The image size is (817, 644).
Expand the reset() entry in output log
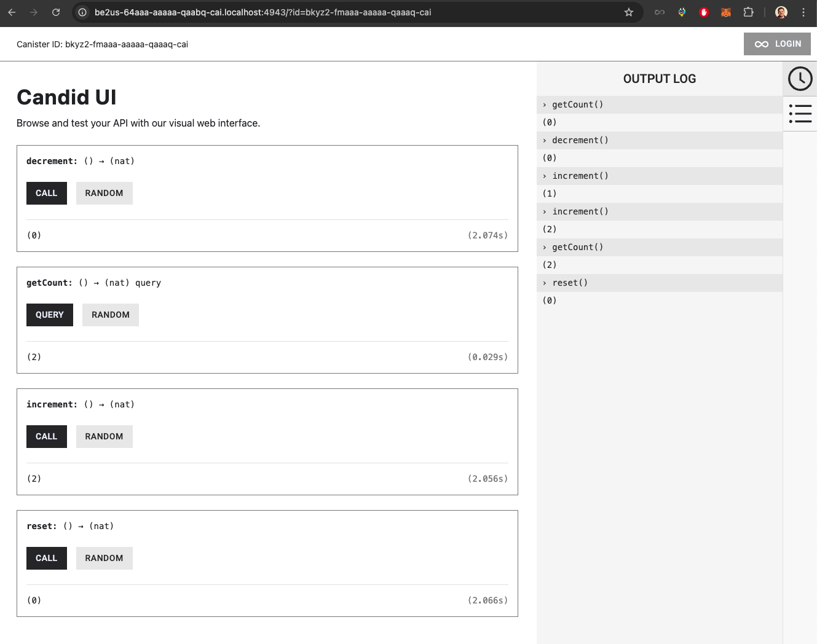click(569, 283)
